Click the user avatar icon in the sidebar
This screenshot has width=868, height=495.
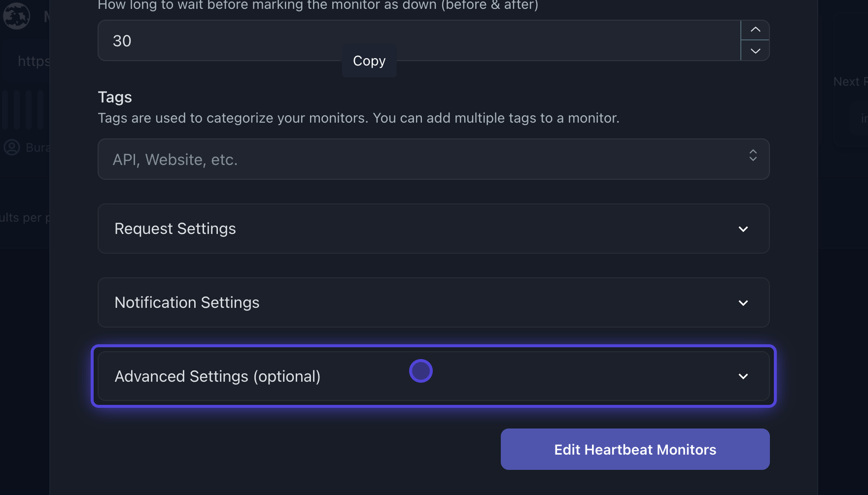click(x=12, y=147)
